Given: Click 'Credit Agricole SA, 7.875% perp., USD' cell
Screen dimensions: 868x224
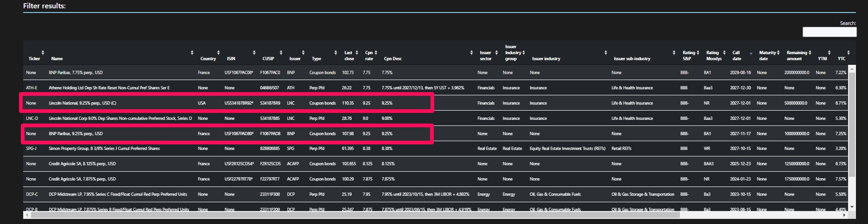Looking at the screenshot, I should click(x=82, y=179).
